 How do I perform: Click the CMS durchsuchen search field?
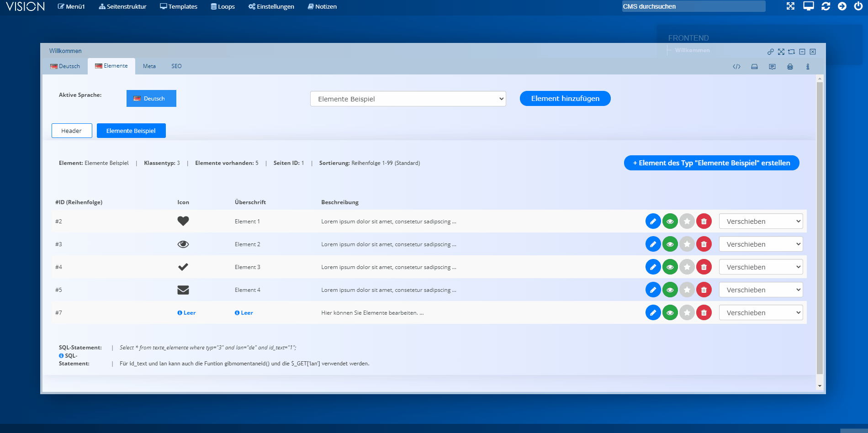693,6
